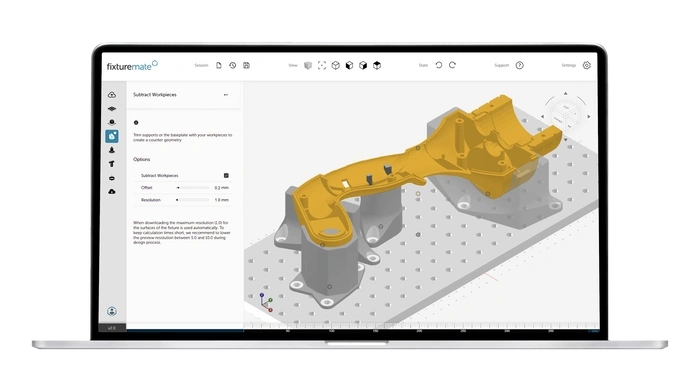Viewport: 700px width, 390px height.
Task: Click the XYZ axis gizmo
Action: click(x=267, y=302)
